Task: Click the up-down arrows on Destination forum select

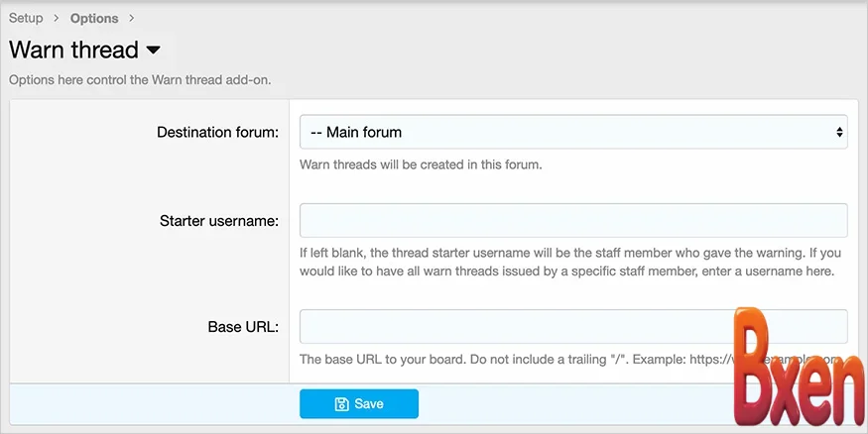Action: pos(839,132)
